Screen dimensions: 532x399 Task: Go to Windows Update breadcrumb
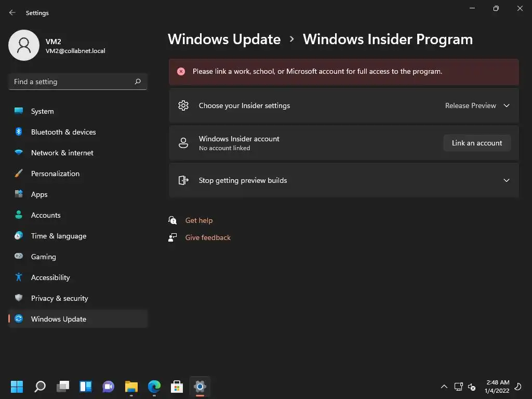click(x=224, y=39)
